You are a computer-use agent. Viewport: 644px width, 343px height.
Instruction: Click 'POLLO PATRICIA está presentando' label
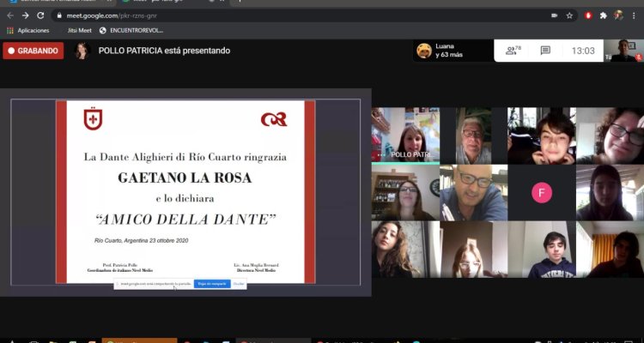coord(164,51)
